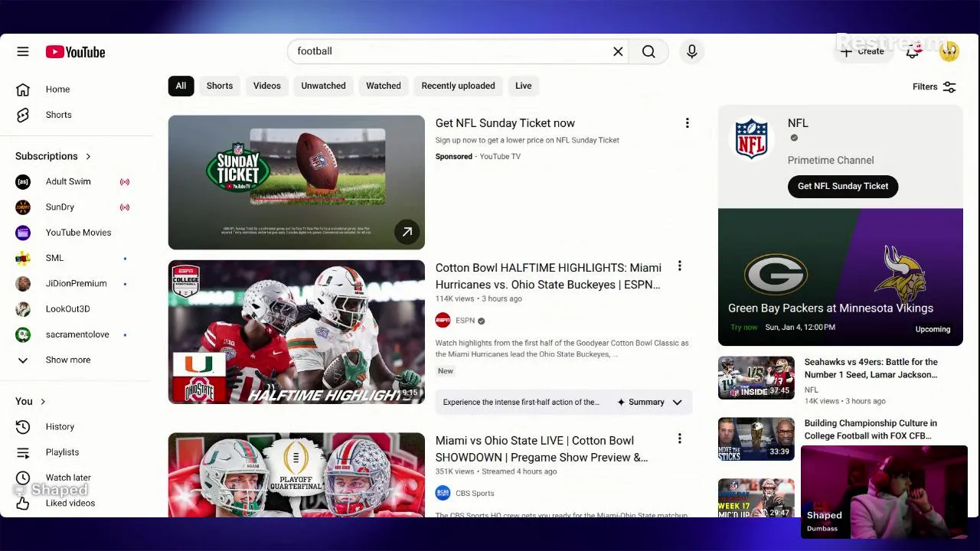Screen dimensions: 980x551
Task: Select the Videos filter chip
Action: [267, 86]
